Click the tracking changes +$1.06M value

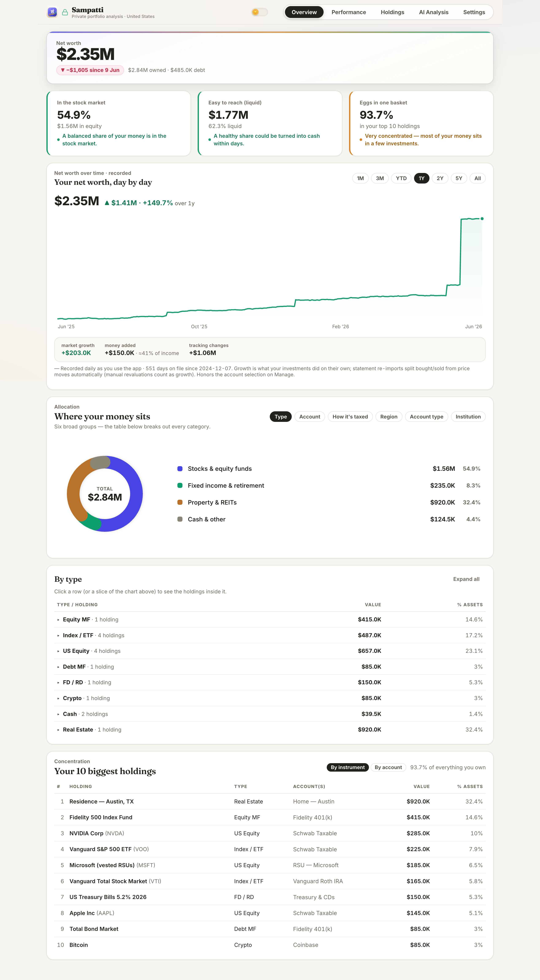[x=202, y=353]
